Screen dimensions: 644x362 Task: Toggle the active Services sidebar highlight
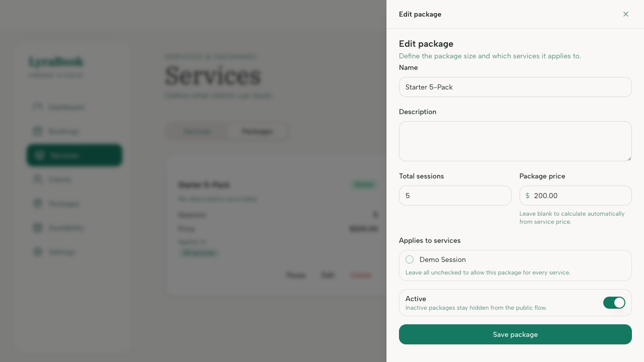pos(74,155)
